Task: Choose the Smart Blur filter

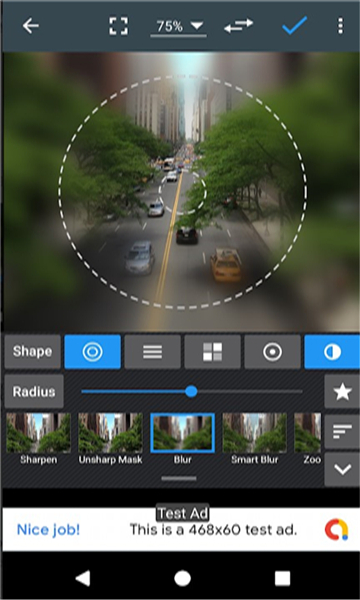Action: [x=254, y=439]
